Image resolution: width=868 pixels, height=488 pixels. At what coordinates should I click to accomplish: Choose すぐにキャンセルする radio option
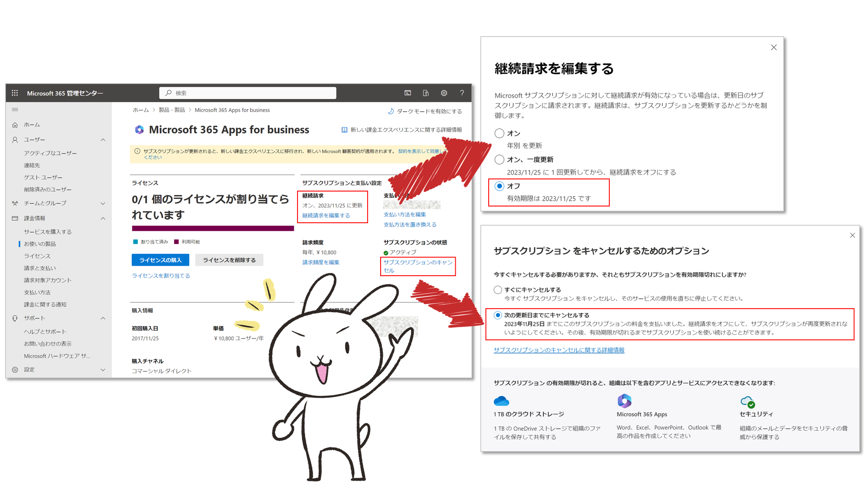498,290
